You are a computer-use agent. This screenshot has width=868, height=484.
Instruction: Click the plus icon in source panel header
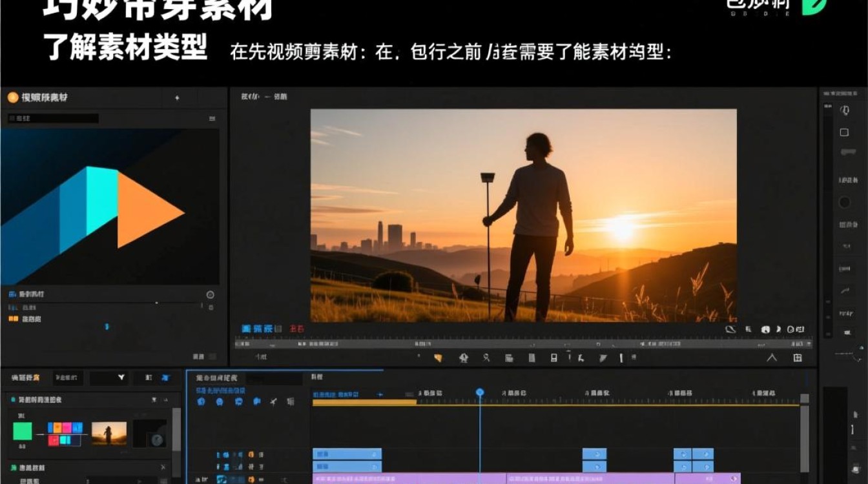pyautogui.click(x=177, y=98)
